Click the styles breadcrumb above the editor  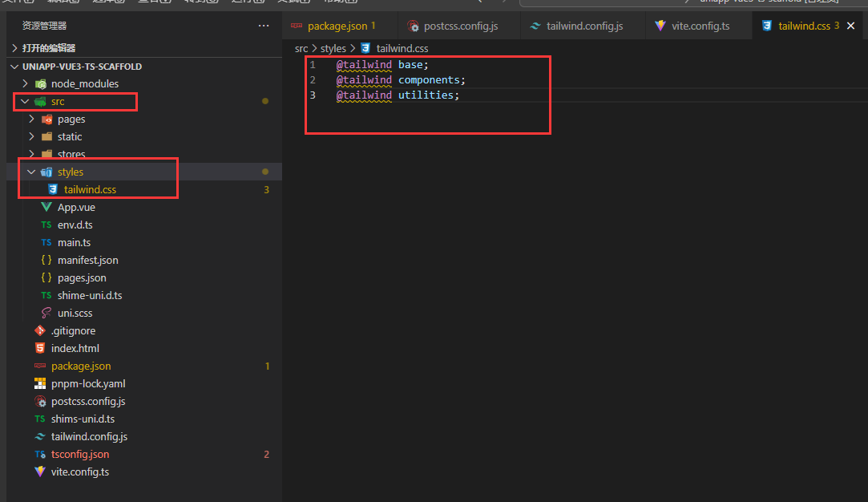tap(333, 47)
